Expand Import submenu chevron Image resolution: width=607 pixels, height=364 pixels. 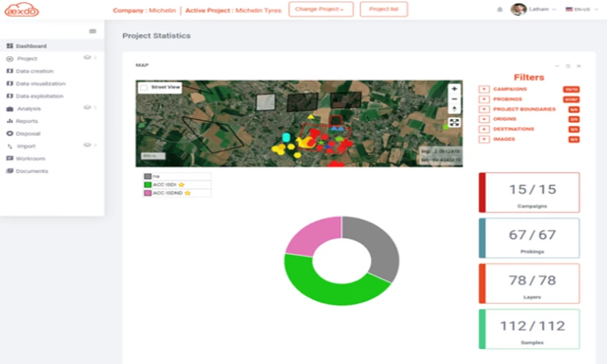tap(96, 145)
